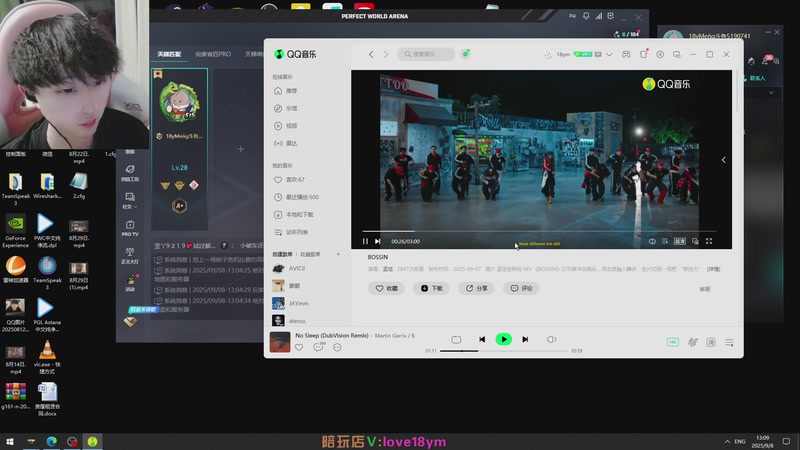
Task: Select 完美官匹PRO tab in Perfect World Arena
Action: (x=213, y=54)
